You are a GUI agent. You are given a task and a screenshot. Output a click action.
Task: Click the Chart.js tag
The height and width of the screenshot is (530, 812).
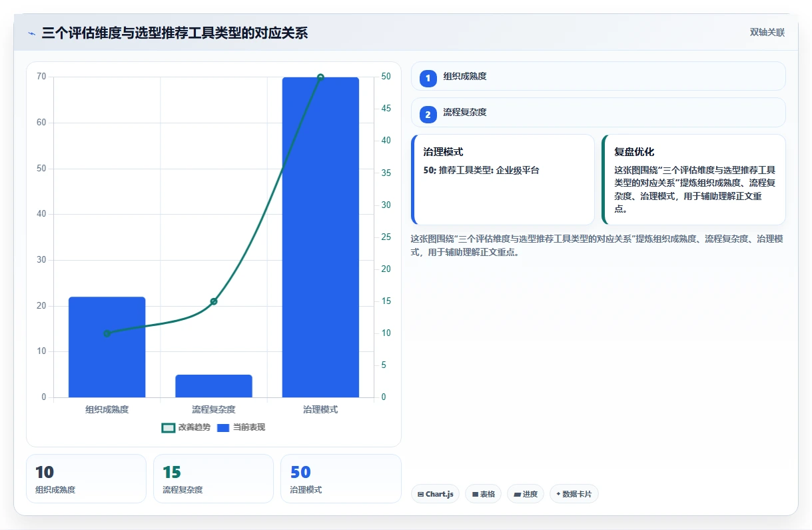pos(435,494)
